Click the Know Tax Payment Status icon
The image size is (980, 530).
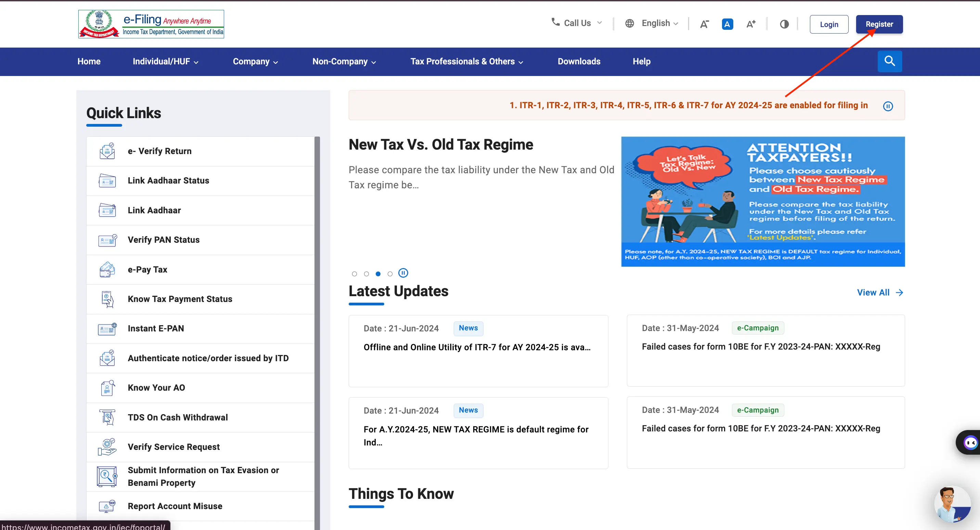108,299
